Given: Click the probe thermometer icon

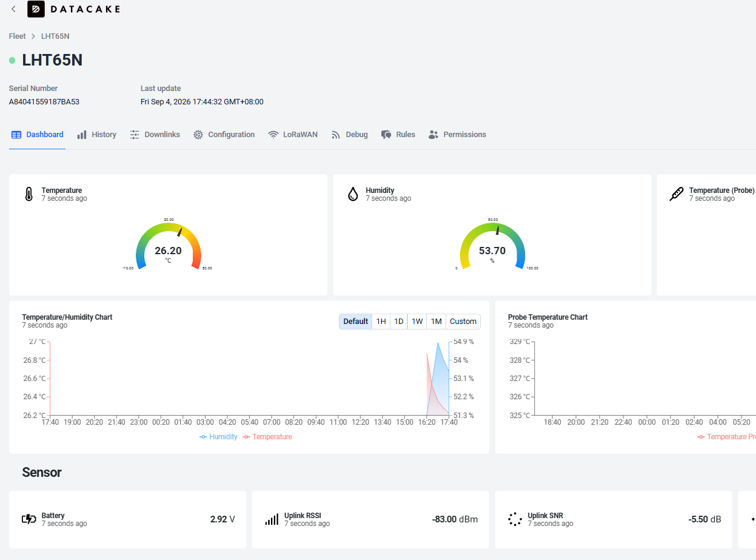Looking at the screenshot, I should 677,194.
